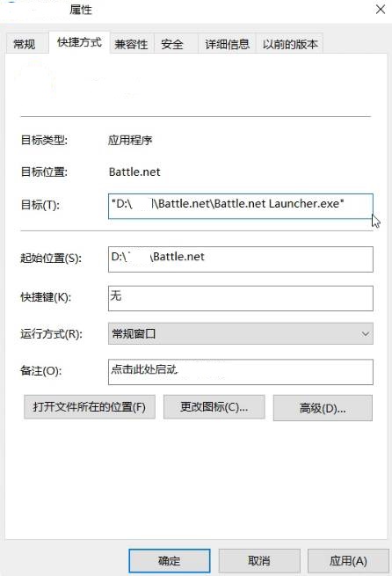Switch to the 以前的版本 tab

point(290,44)
